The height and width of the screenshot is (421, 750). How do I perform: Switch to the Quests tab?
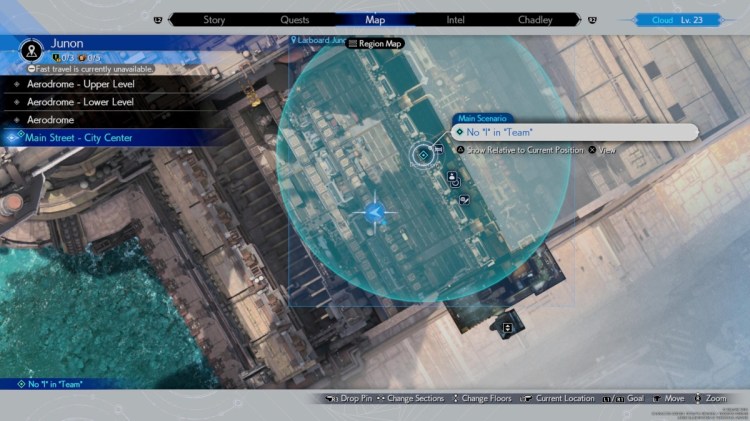pos(295,19)
